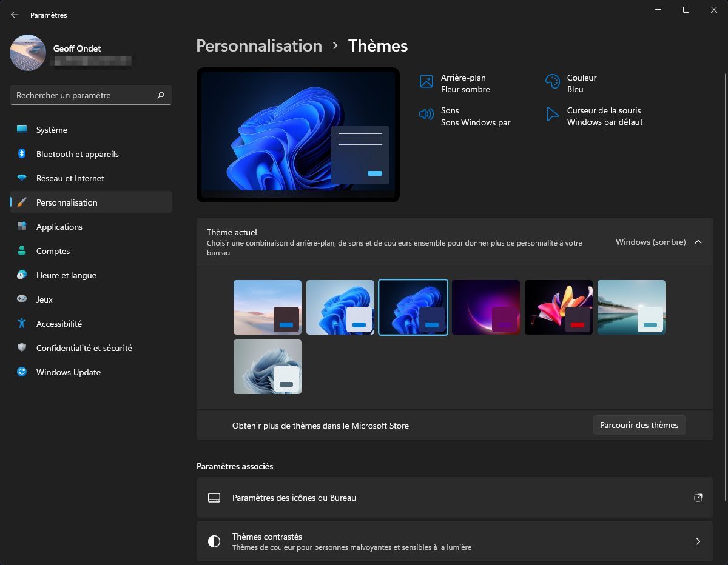Select the desert dunes theme thumbnail

click(x=268, y=307)
